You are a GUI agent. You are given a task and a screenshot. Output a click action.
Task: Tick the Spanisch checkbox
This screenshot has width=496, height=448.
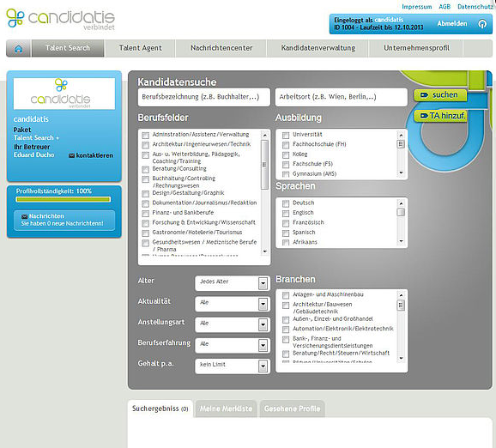(286, 233)
